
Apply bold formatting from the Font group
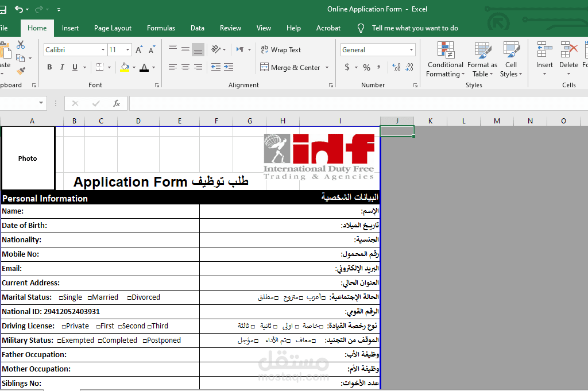49,67
